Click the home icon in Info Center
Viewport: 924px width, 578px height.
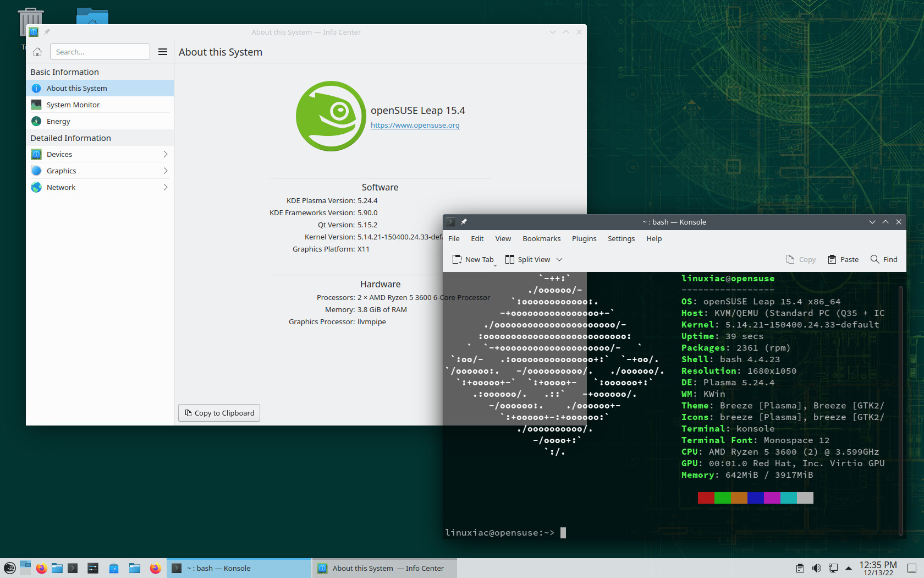click(37, 52)
